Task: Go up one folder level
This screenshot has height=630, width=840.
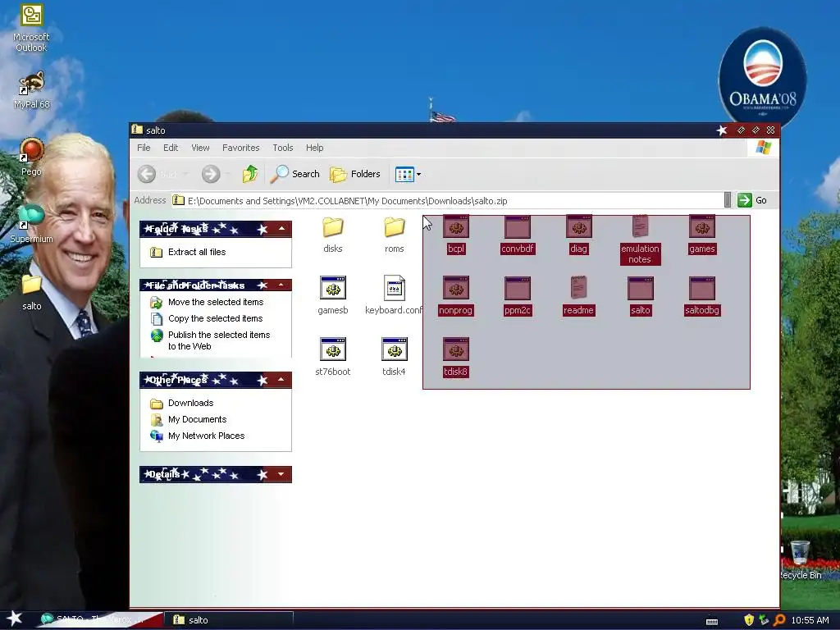Action: pyautogui.click(x=249, y=174)
